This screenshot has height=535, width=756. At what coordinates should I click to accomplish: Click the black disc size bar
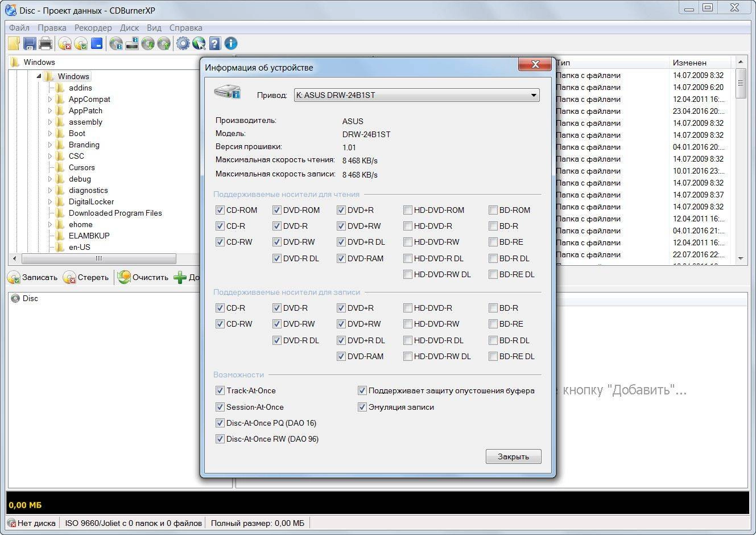coord(378,504)
